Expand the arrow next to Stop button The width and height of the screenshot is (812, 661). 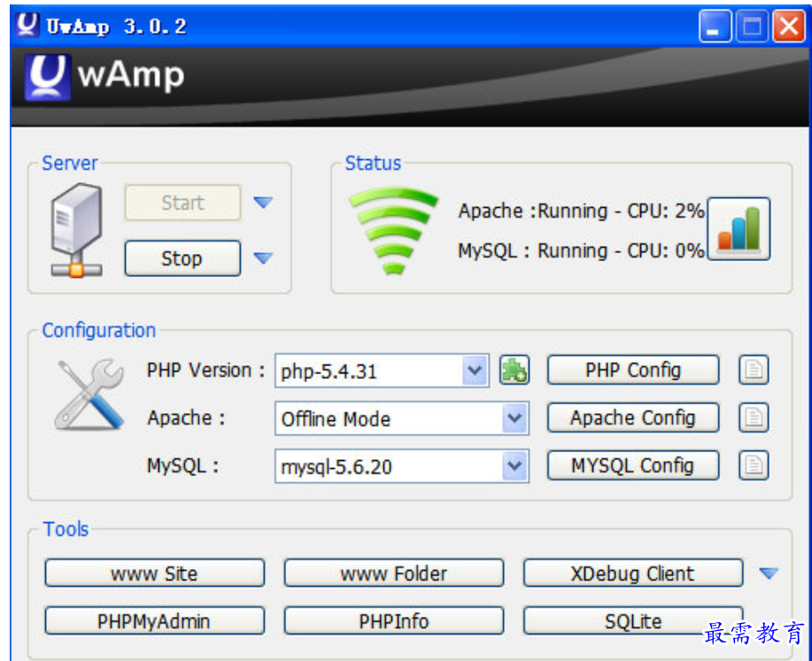coord(263,257)
